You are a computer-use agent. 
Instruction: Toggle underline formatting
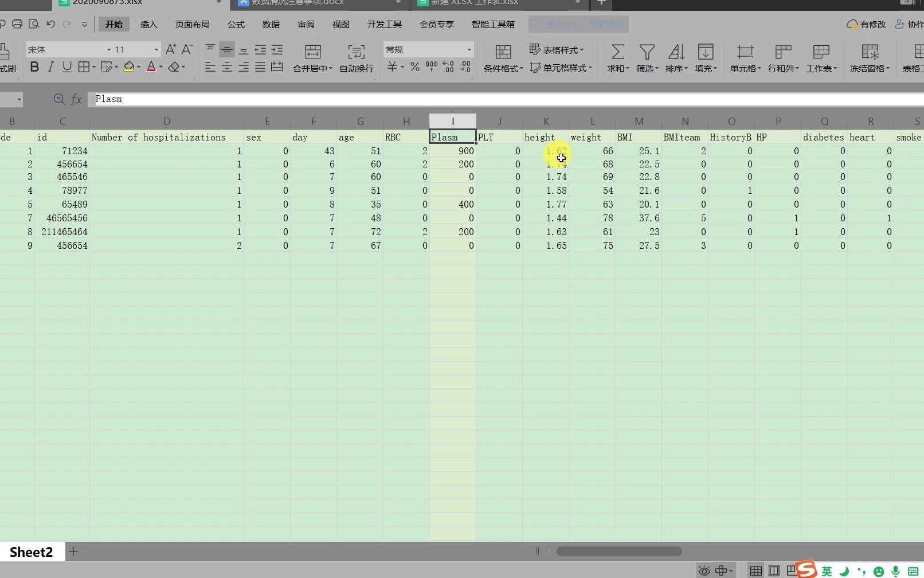click(67, 67)
